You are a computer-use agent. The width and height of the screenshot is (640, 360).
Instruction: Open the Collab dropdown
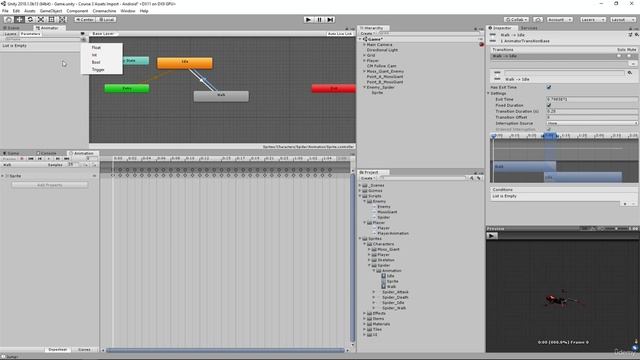516,20
